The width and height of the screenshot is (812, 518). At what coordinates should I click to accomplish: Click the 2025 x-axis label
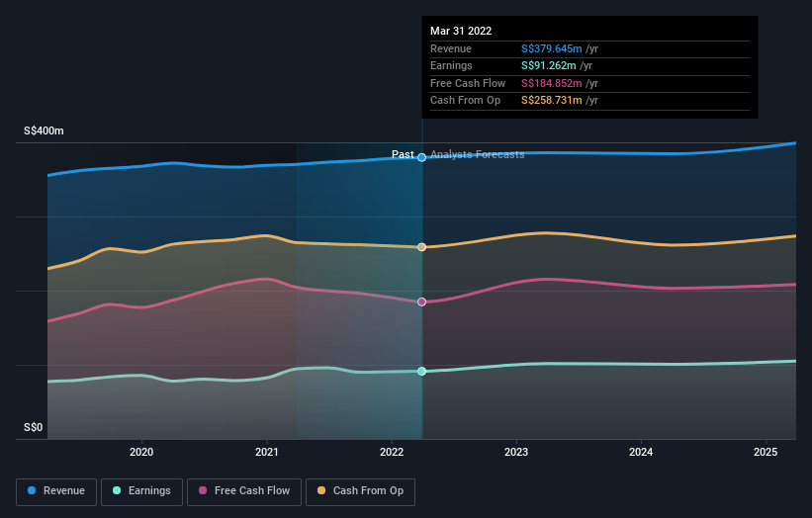point(766,452)
